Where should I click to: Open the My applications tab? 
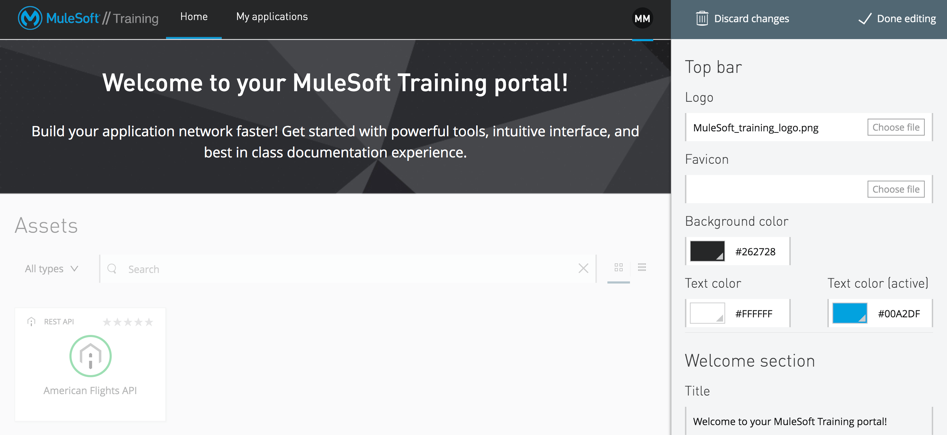[x=272, y=17]
